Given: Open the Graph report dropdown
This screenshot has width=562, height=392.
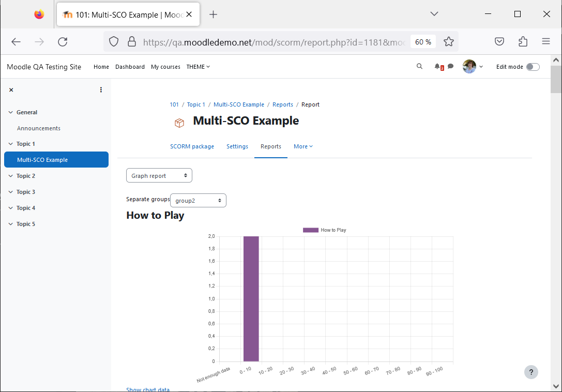Looking at the screenshot, I should point(159,176).
